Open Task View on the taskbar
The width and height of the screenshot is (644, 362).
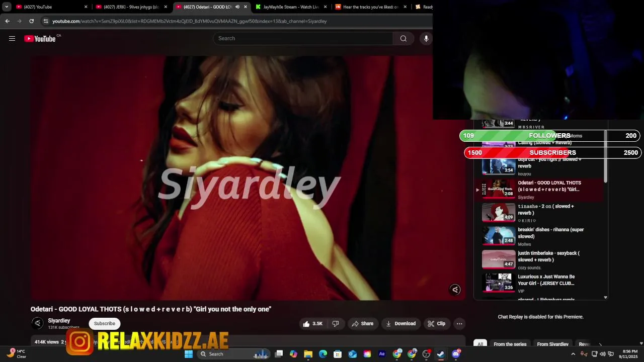pos(279,354)
